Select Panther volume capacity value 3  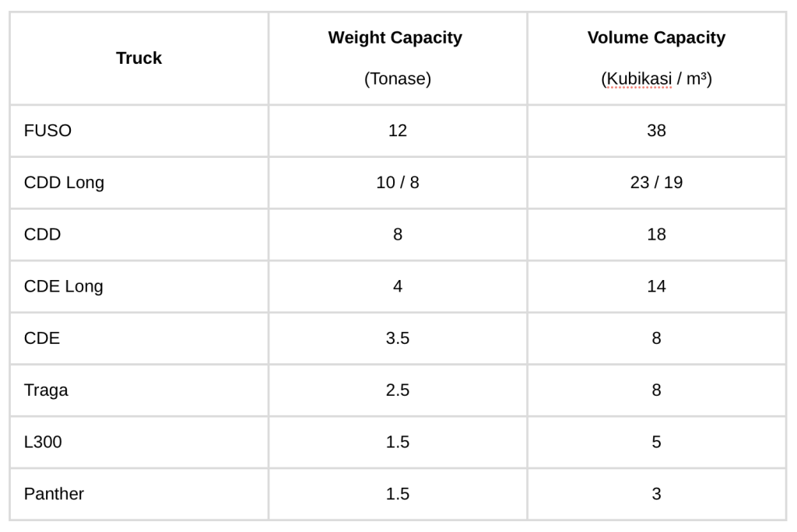pos(656,494)
